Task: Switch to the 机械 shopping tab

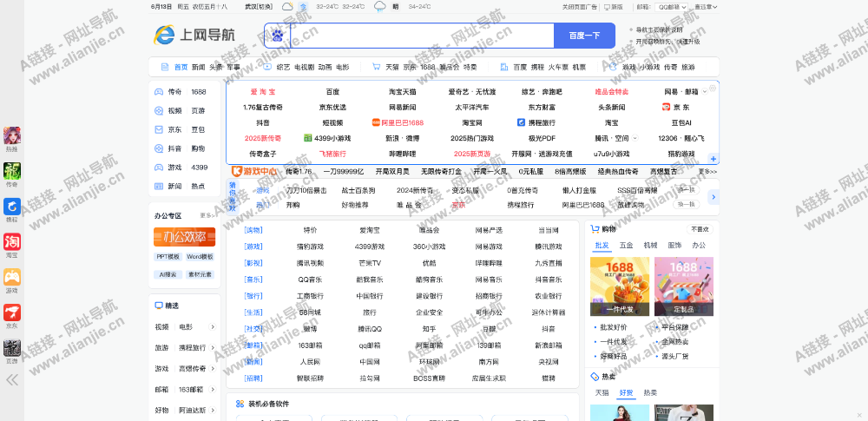Action: (x=650, y=245)
